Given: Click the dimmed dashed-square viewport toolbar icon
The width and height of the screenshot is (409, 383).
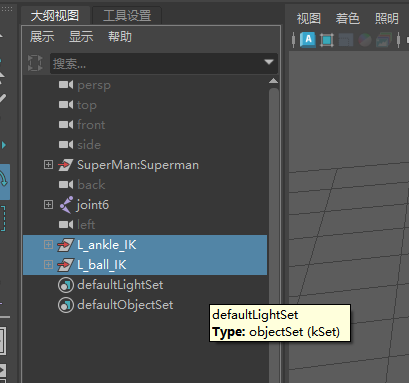Looking at the screenshot, I should click(346, 40).
